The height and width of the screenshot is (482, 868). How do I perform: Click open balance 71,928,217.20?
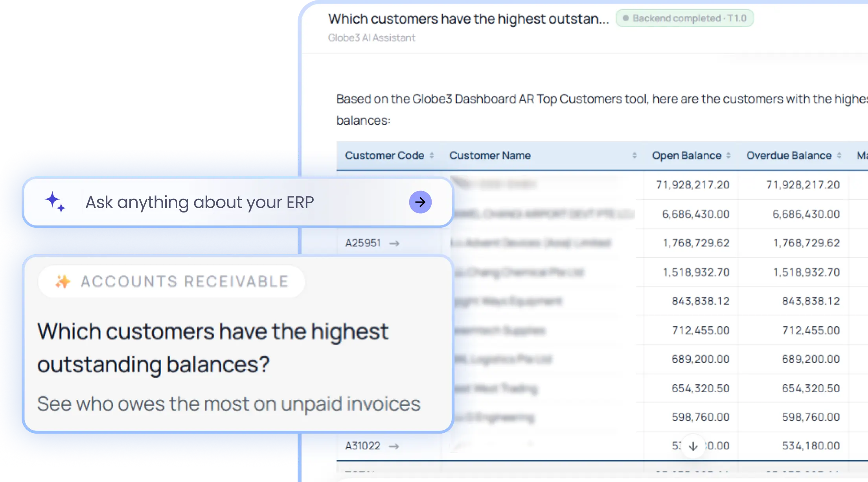[x=693, y=185]
